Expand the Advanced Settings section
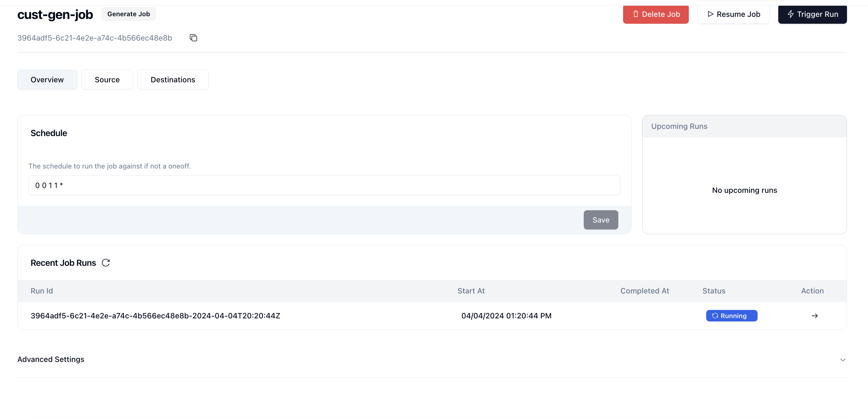The image size is (868, 419). pyautogui.click(x=432, y=359)
